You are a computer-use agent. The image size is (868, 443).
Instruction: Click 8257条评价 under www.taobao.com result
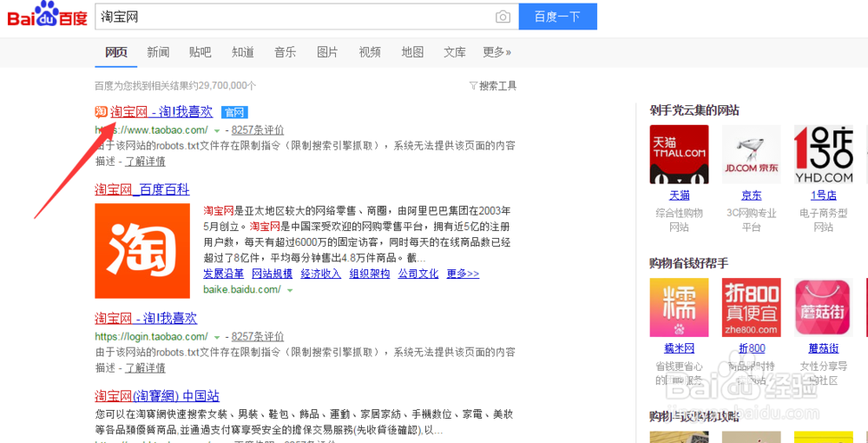point(258,130)
